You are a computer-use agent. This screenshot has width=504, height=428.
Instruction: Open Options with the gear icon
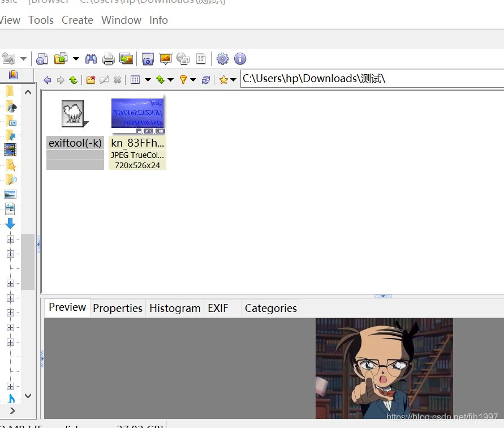click(222, 59)
